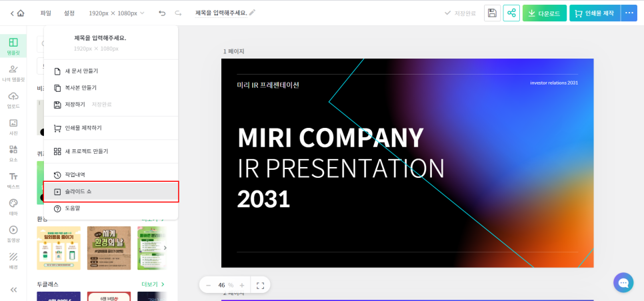644x301 pixels.
Task: Click IR PRESENTATION text on the slide
Action: (341, 168)
